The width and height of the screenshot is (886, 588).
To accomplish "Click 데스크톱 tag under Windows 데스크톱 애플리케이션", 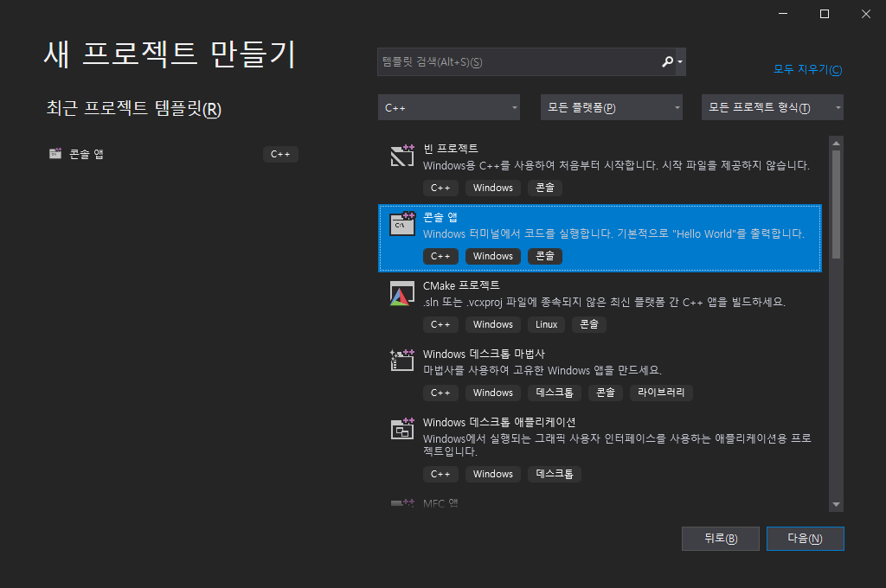I will [x=555, y=474].
